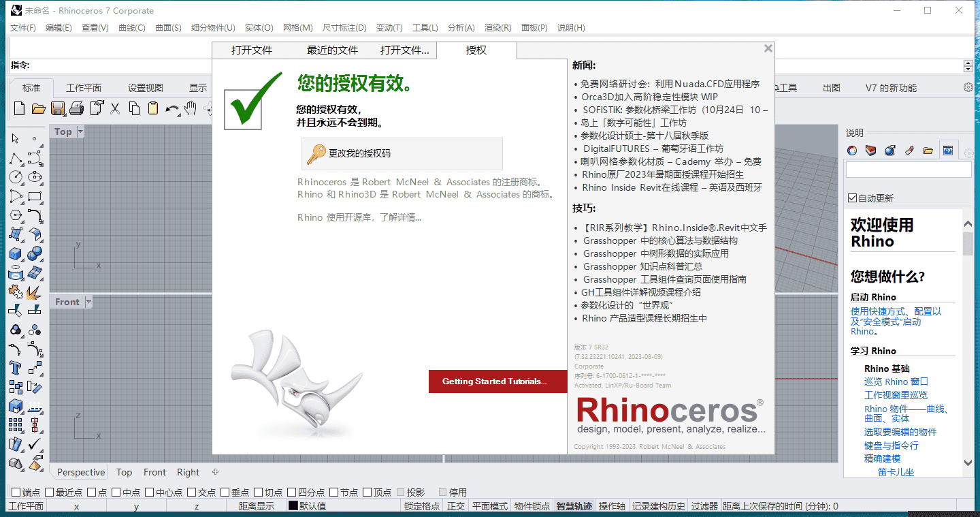The image size is (980, 517).
Task: Open the 实体(O) menu
Action: 259,28
